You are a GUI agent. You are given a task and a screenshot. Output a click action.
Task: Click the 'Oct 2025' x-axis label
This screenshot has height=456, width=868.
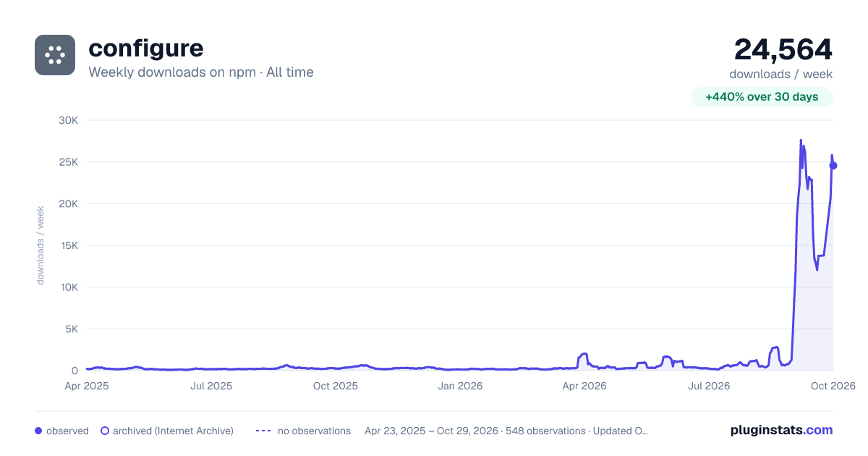(x=336, y=386)
